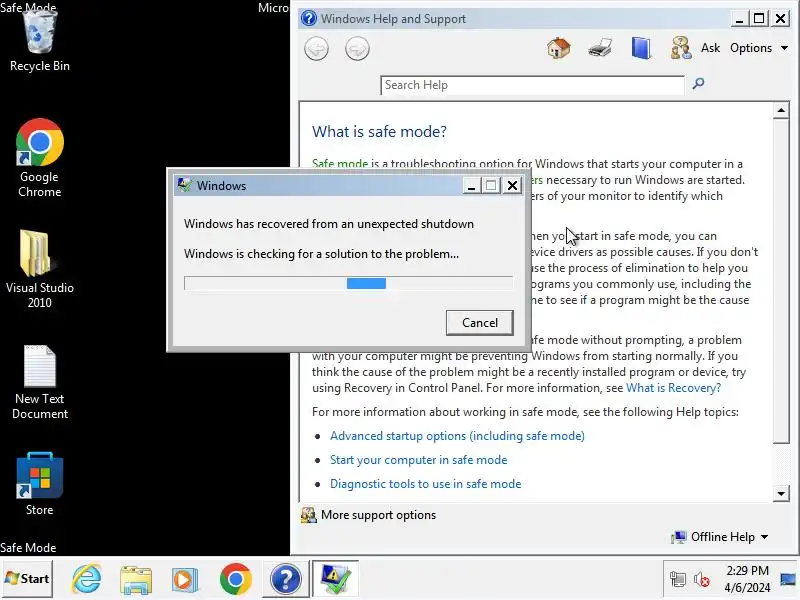The image size is (800, 600).
Task: Click 'What is safe mode?' heading
Action: pyautogui.click(x=379, y=132)
